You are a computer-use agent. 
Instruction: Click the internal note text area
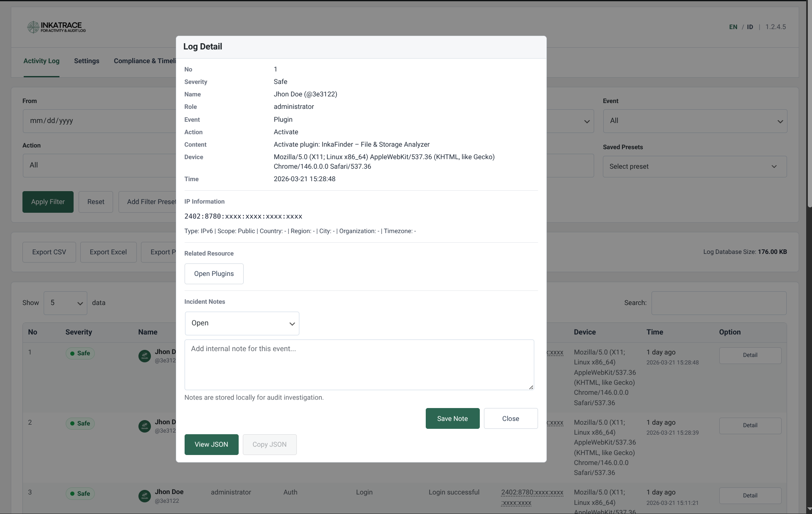[x=359, y=365]
